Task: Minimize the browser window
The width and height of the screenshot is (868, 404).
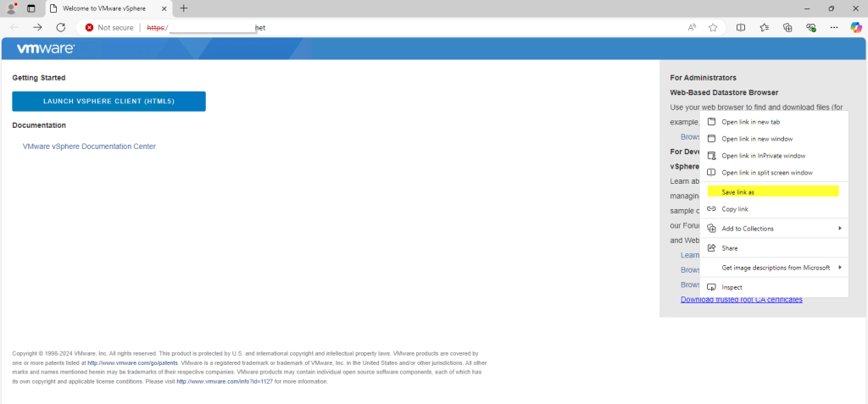Action: coord(807,8)
